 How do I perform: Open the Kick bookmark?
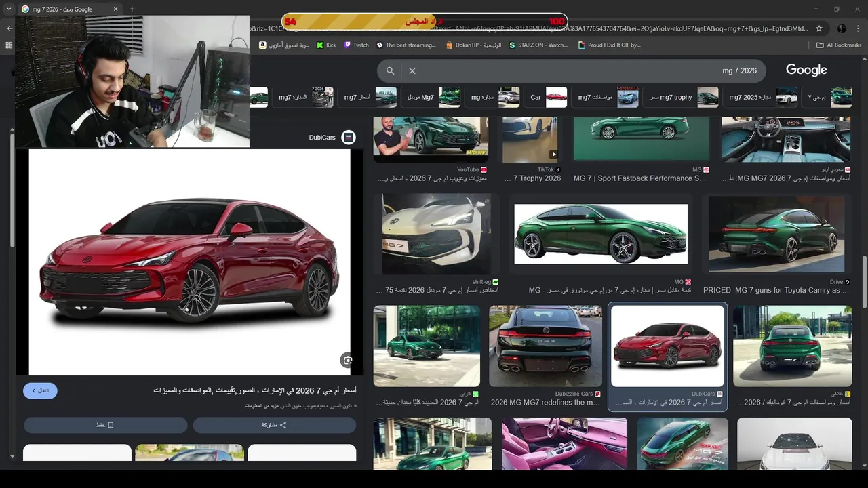tap(326, 45)
